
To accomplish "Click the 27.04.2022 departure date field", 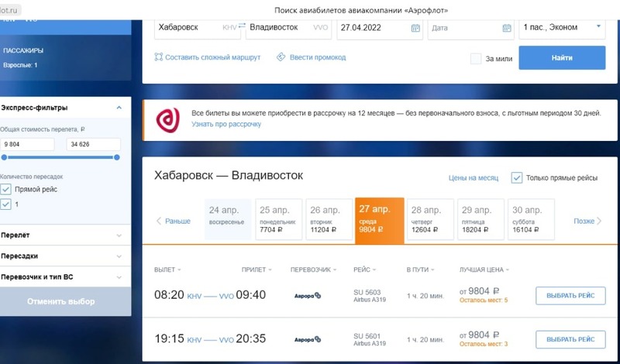I will pyautogui.click(x=379, y=28).
